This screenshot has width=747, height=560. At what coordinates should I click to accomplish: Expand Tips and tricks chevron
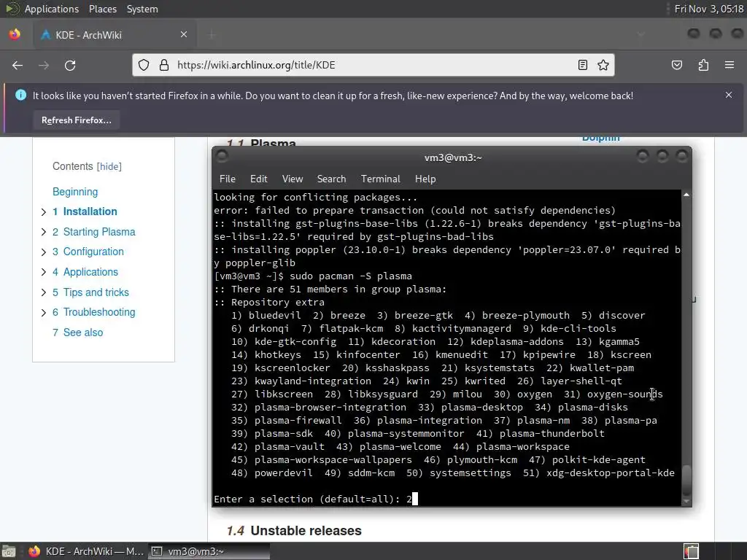43,292
